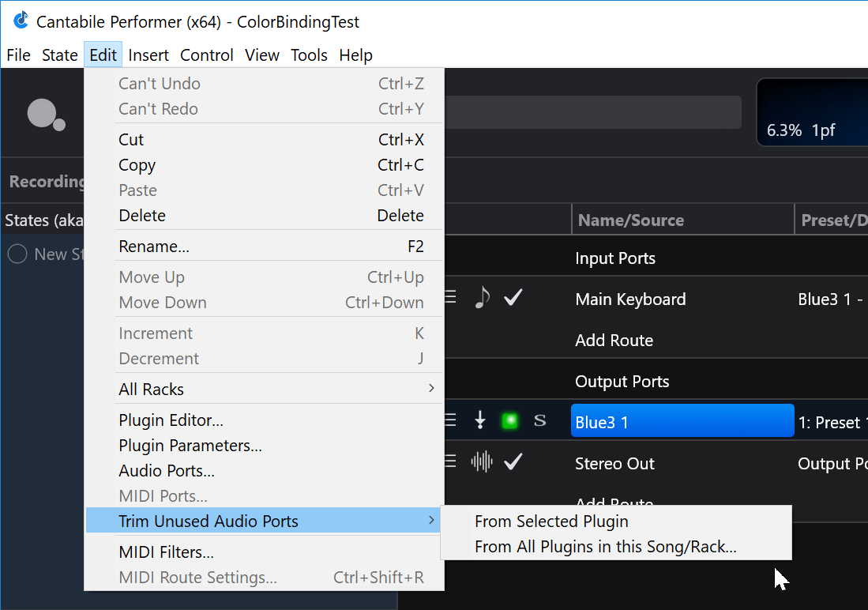Click the record button circle icon
Screen dimensions: 868x610
[46, 115]
